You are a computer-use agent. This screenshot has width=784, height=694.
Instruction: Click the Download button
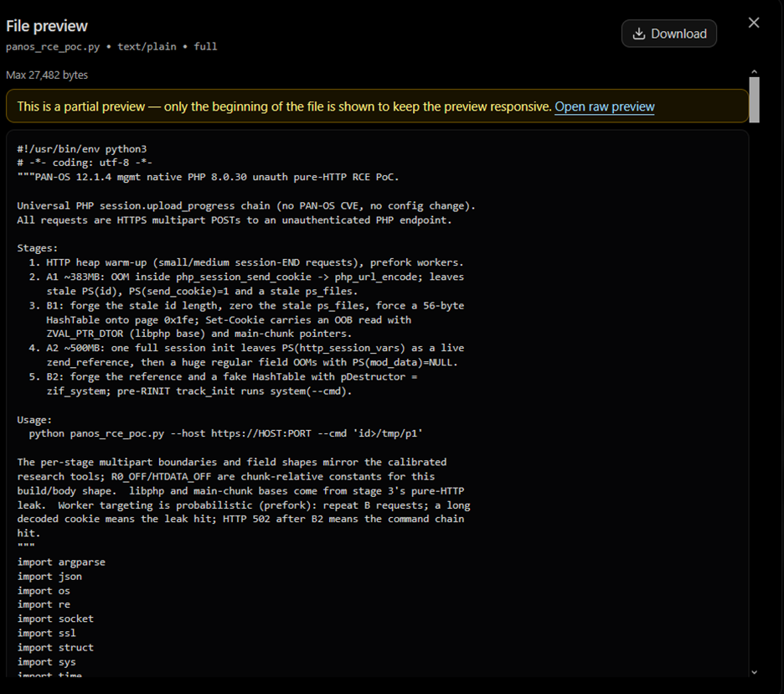tap(669, 34)
